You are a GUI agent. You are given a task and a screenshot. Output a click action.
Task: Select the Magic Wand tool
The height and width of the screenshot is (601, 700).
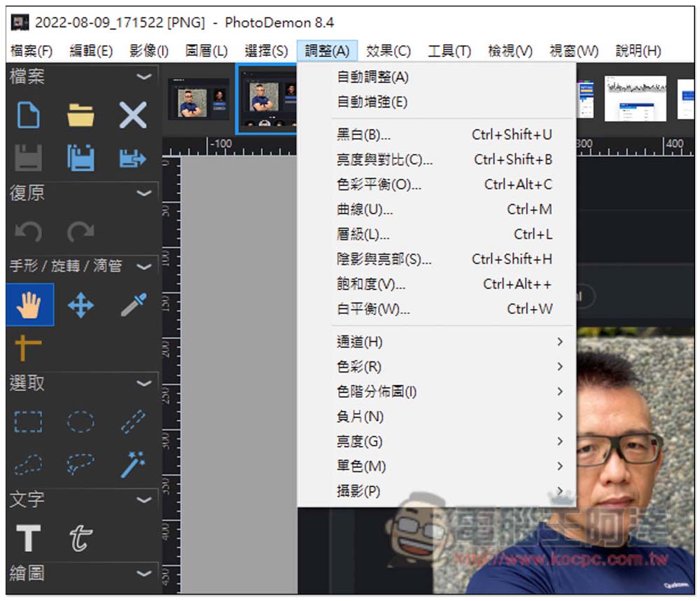[132, 464]
